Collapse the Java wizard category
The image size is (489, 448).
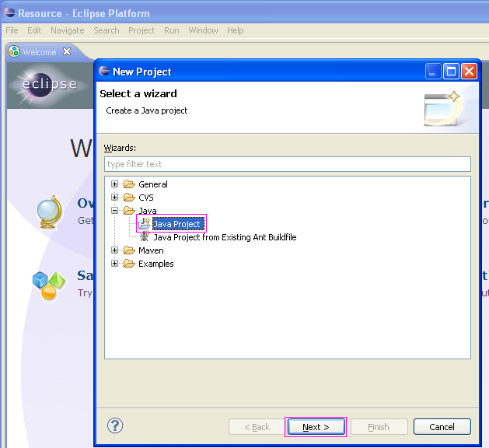(x=114, y=210)
